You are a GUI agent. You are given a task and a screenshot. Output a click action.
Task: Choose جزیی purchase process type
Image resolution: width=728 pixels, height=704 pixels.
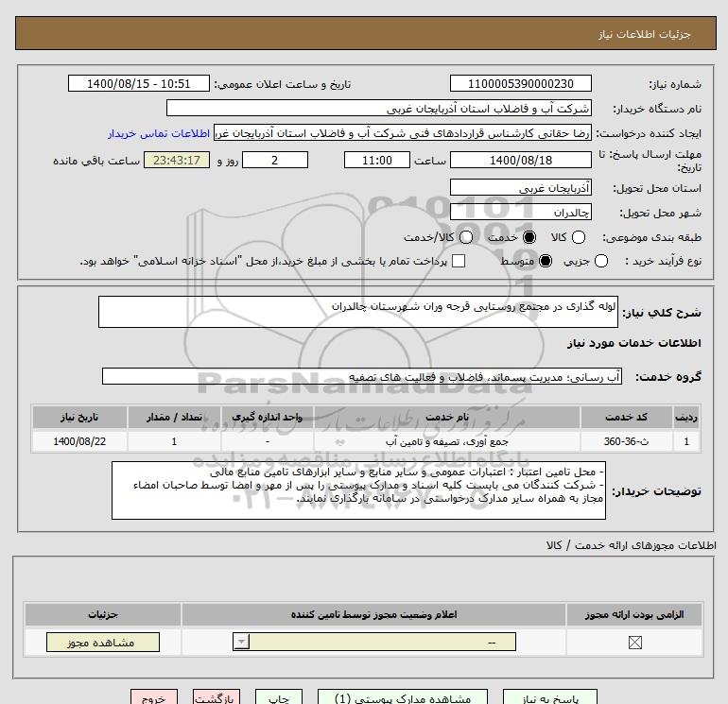click(x=600, y=261)
